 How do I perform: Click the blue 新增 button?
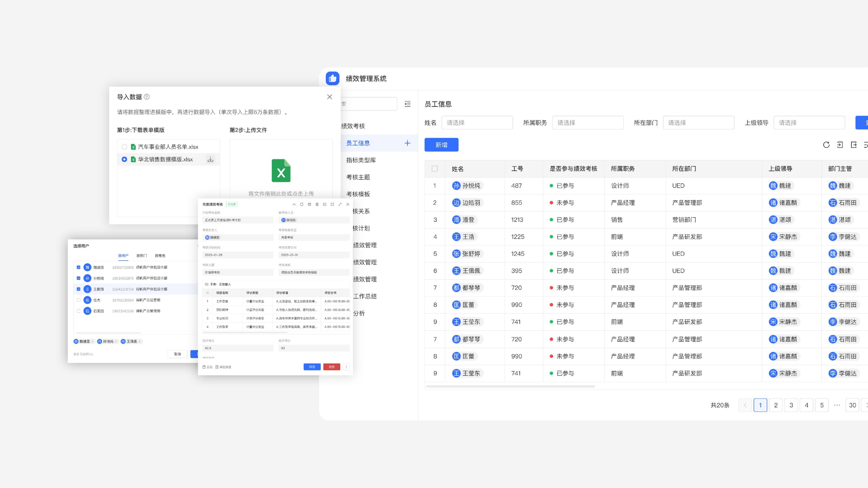441,145
